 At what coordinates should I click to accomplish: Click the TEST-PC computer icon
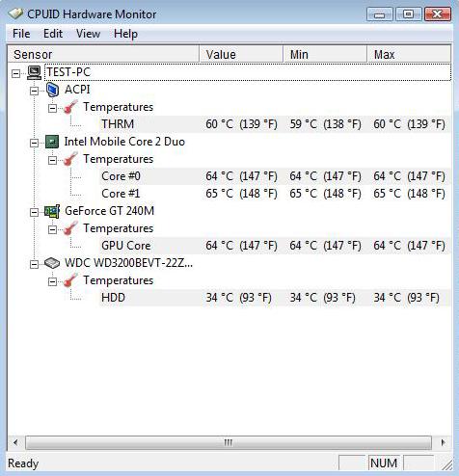pyautogui.click(x=34, y=72)
